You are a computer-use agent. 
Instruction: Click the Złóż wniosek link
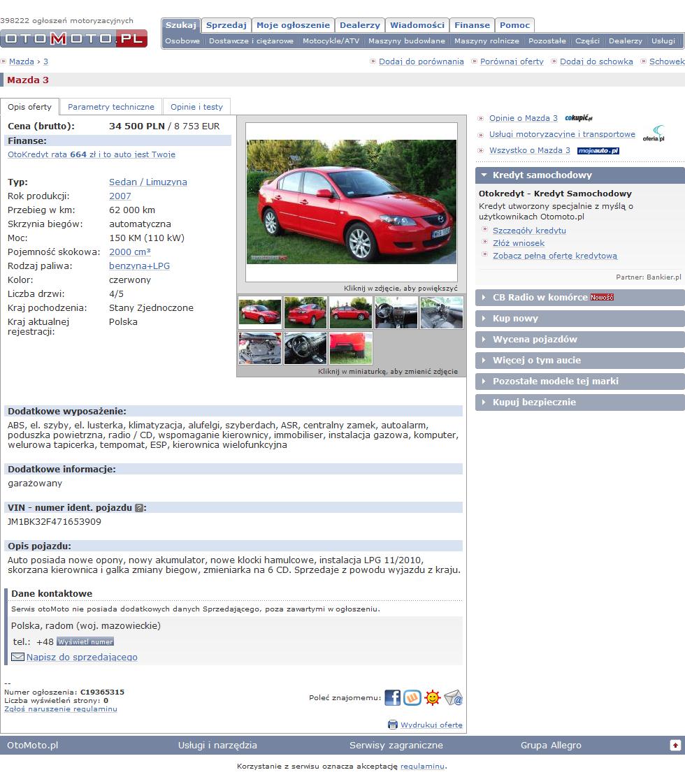point(519,243)
